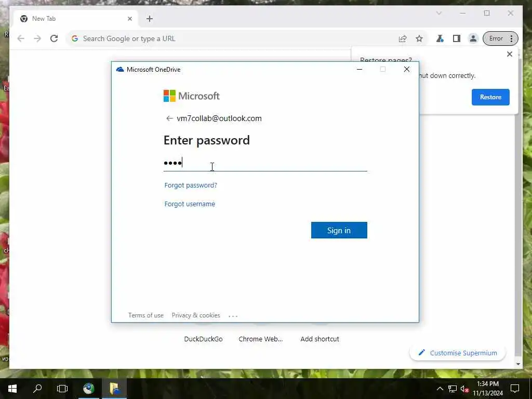Image resolution: width=532 pixels, height=399 pixels.
Task: Open the Error menu button
Action: coord(500,38)
